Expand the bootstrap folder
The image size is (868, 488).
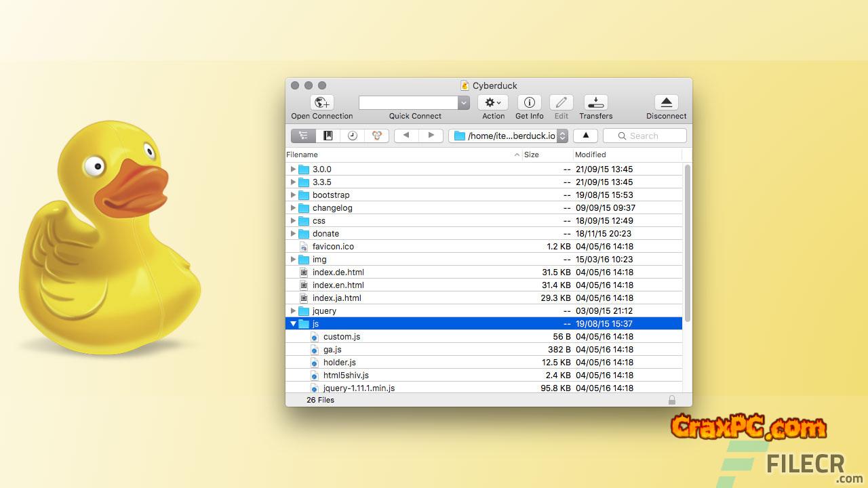[x=293, y=195]
